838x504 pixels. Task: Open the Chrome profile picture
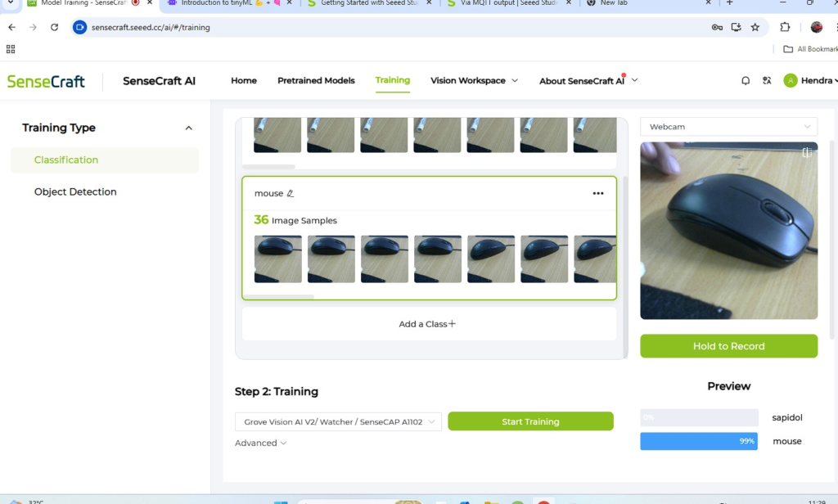(816, 27)
